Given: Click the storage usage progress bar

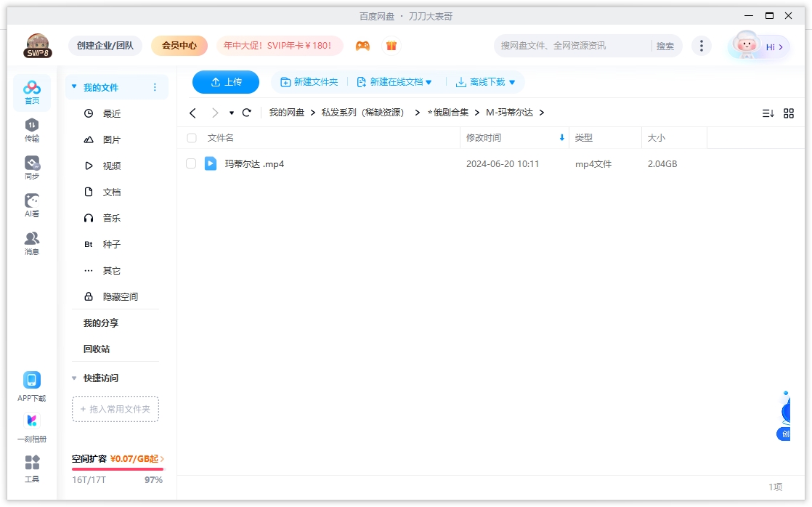Looking at the screenshot, I should (118, 468).
